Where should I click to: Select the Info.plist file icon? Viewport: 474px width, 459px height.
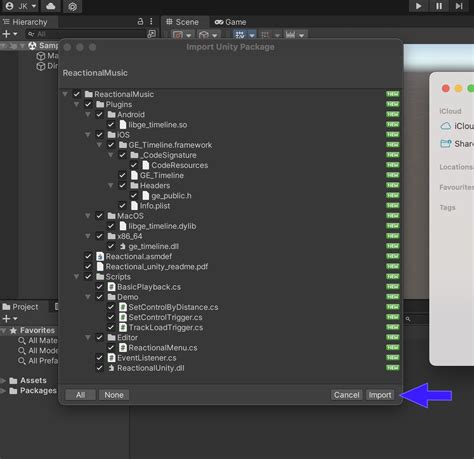[134, 206]
